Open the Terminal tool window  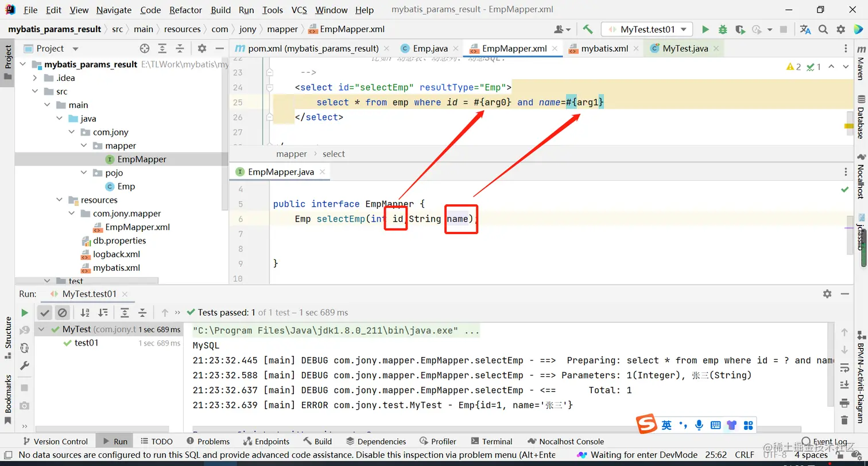click(x=491, y=441)
